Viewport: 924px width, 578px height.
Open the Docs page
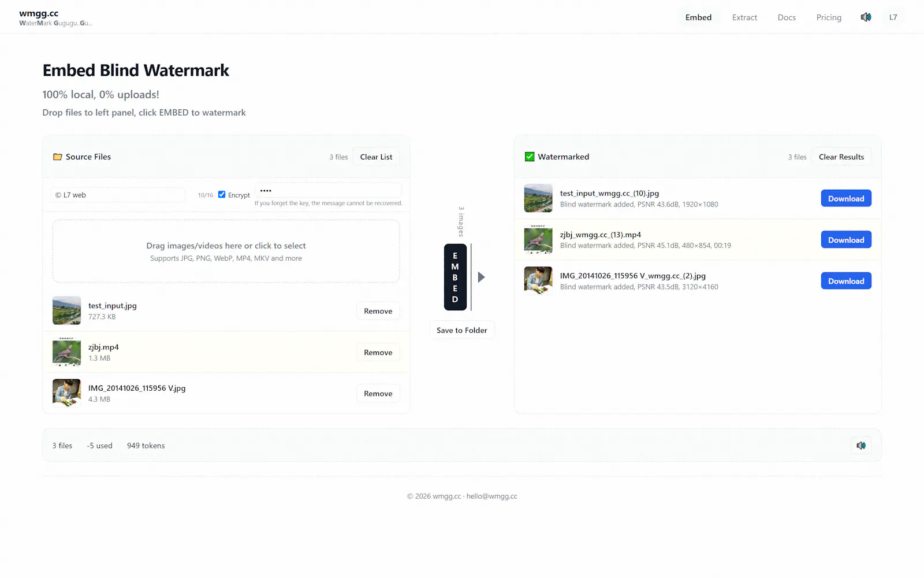click(787, 17)
